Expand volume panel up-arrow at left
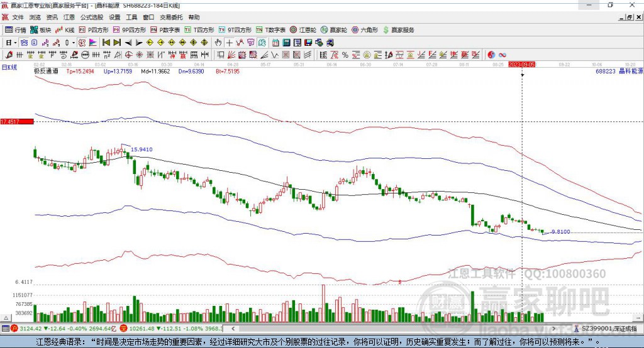This screenshot has width=644, height=348. point(6,318)
